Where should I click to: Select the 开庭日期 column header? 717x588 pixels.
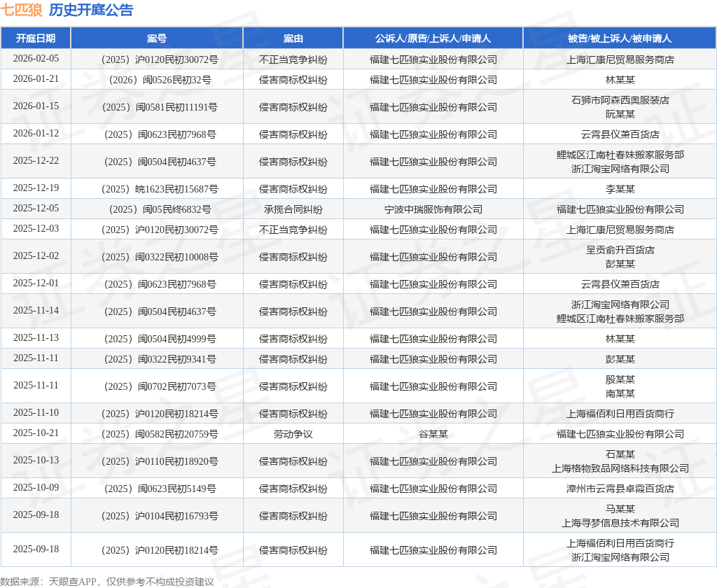(36, 38)
